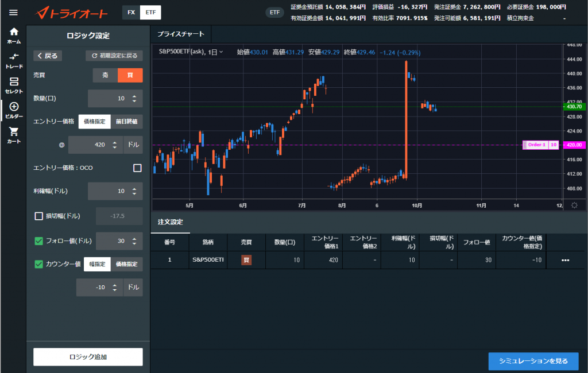Adjust entry price 420 stepper arrows
Viewport: 588px width, 373px height.
tap(115, 145)
